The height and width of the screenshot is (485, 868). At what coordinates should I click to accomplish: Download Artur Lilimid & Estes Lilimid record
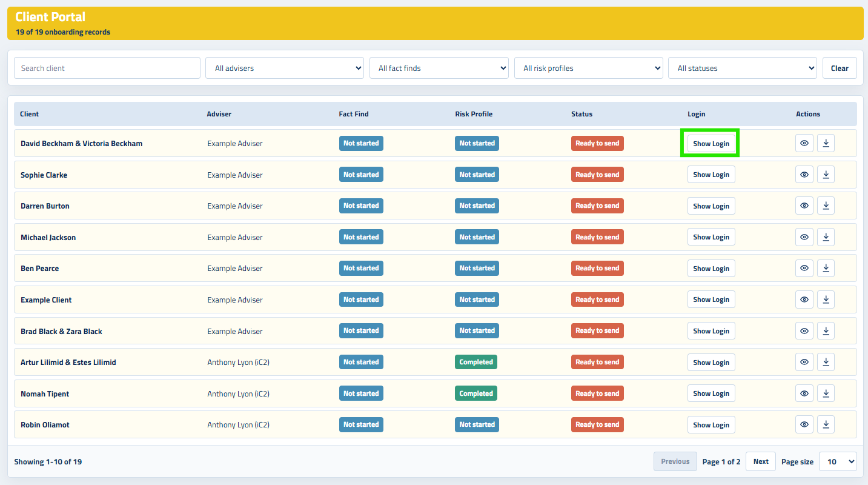[x=826, y=362]
